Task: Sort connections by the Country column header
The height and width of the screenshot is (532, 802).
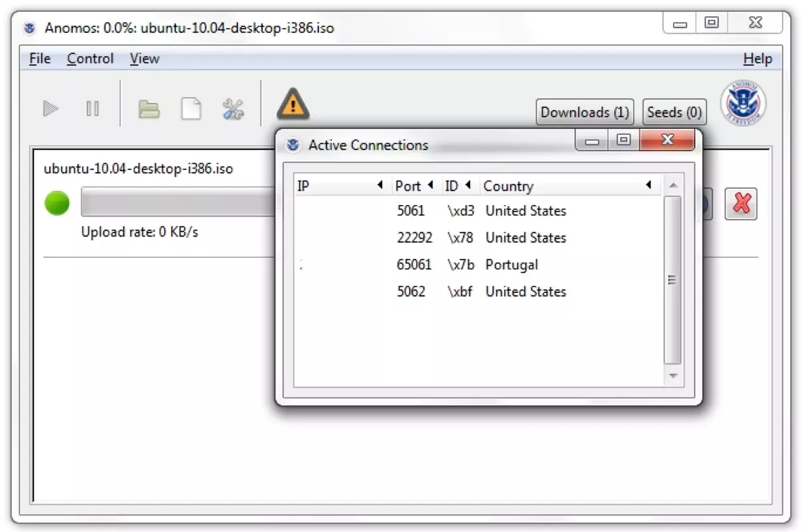Action: click(570, 186)
